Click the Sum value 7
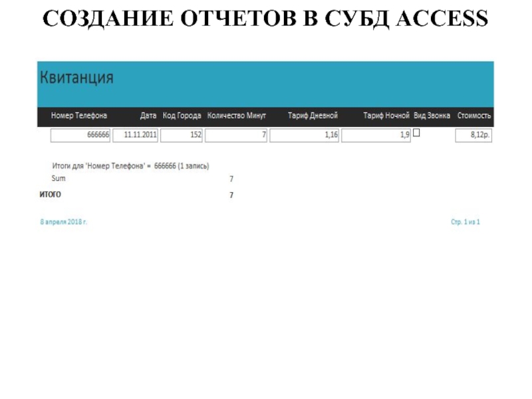This screenshot has height=399, width=532. pyautogui.click(x=231, y=179)
